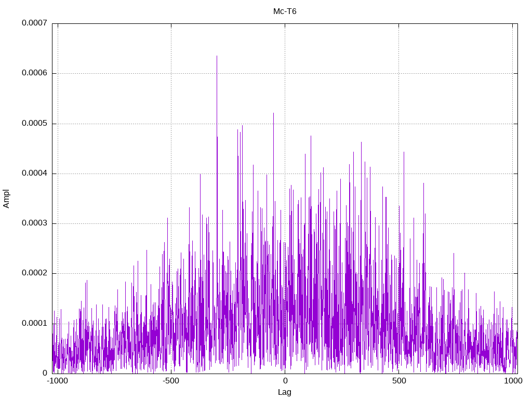Viewport: 532px width, 399px height.
Task: Click the Lag x-axis label
Action: 285,392
